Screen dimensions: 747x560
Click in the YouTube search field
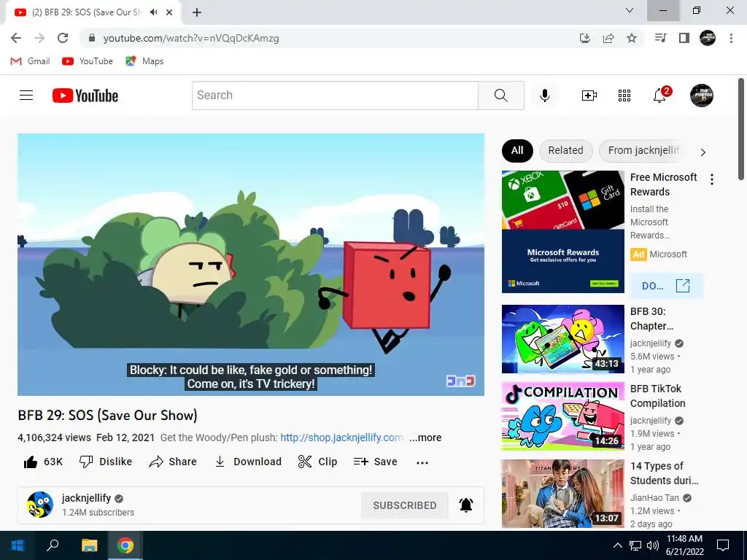pos(335,96)
